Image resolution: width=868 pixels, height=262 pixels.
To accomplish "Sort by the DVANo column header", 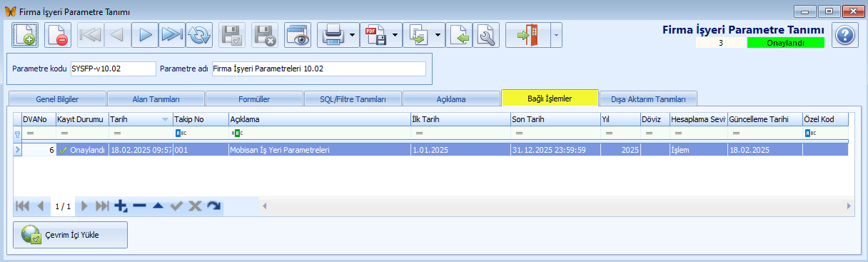I will click(x=39, y=119).
